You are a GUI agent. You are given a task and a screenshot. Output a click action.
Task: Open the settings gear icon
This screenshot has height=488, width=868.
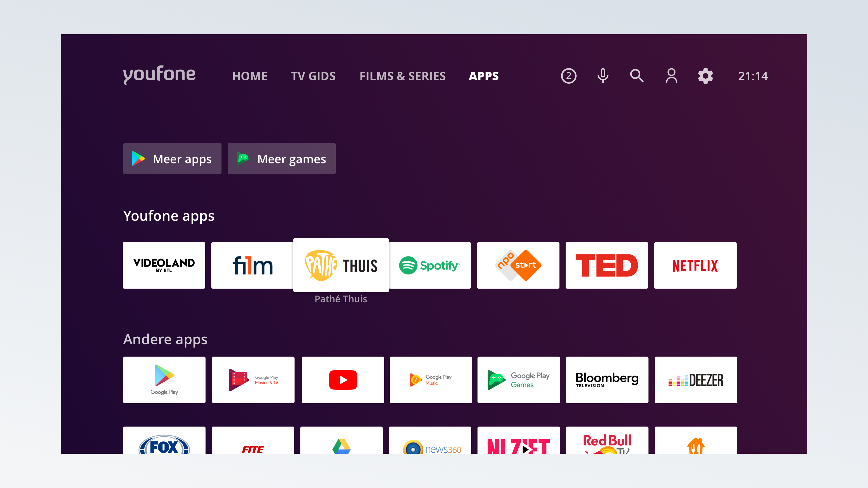coord(705,76)
